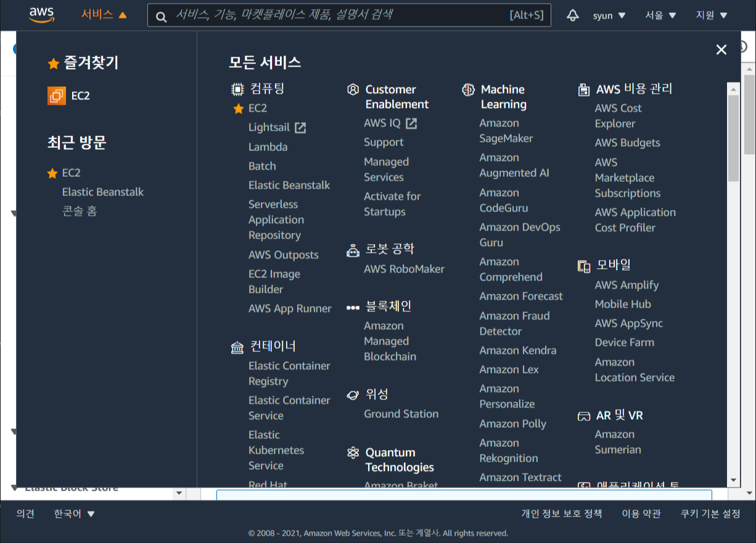Open Elastic Beanstalk under 컴퓨팅
The image size is (756, 543).
pos(289,185)
